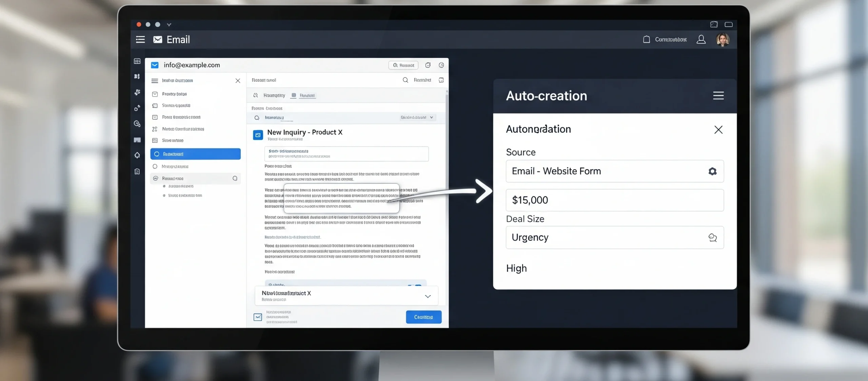Click magnifier icon in message pane header
The image size is (868, 381).
[405, 80]
